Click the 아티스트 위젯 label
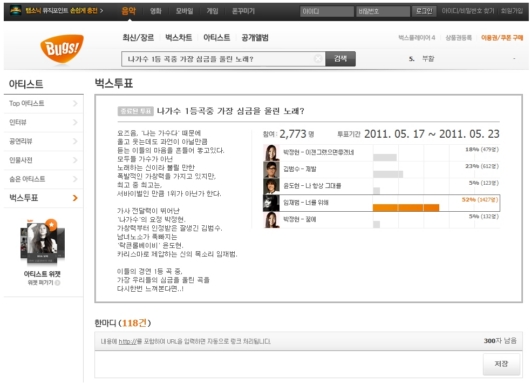531x383 pixels. [x=42, y=274]
